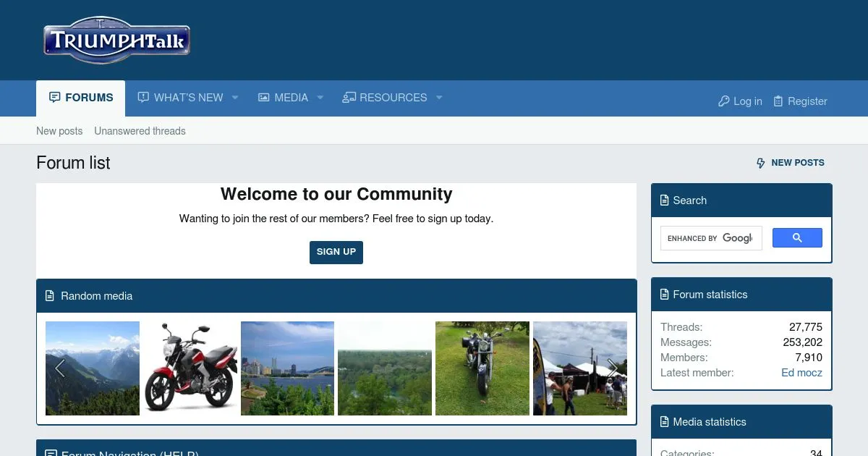Image resolution: width=868 pixels, height=456 pixels.
Task: Click the Members count 7,910
Action: tap(809, 358)
